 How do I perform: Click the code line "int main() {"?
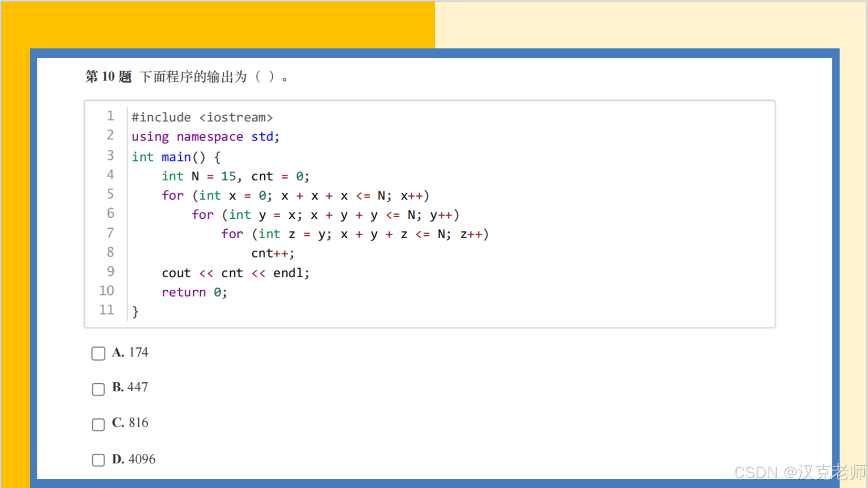[176, 157]
